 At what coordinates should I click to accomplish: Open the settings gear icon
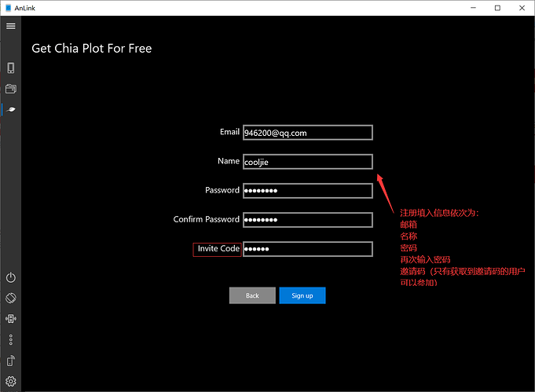tap(10, 381)
